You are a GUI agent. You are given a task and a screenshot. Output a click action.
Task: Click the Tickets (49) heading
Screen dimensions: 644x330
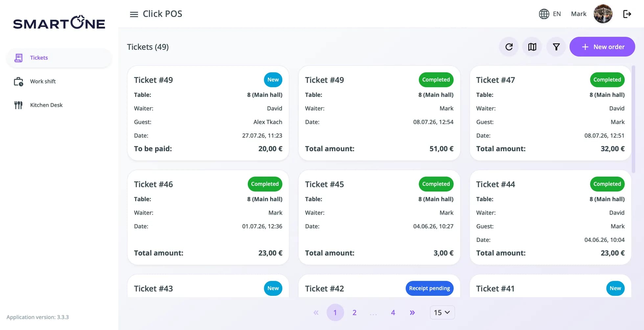(148, 47)
